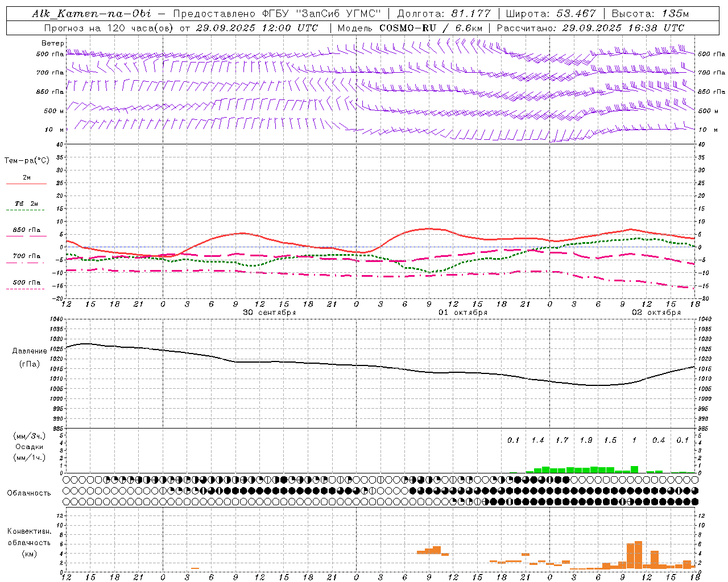Click the '2м' legend entry above the solid red line

click(27, 178)
